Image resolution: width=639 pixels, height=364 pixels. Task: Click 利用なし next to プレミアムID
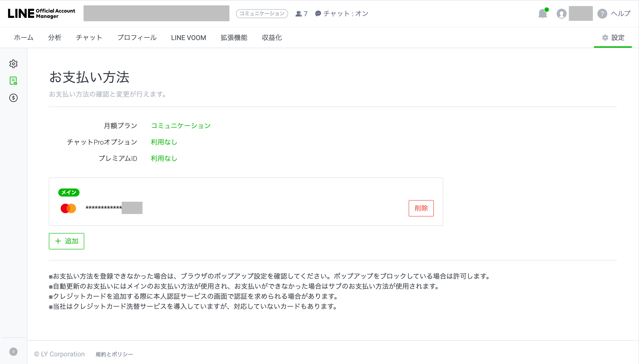pos(164,158)
